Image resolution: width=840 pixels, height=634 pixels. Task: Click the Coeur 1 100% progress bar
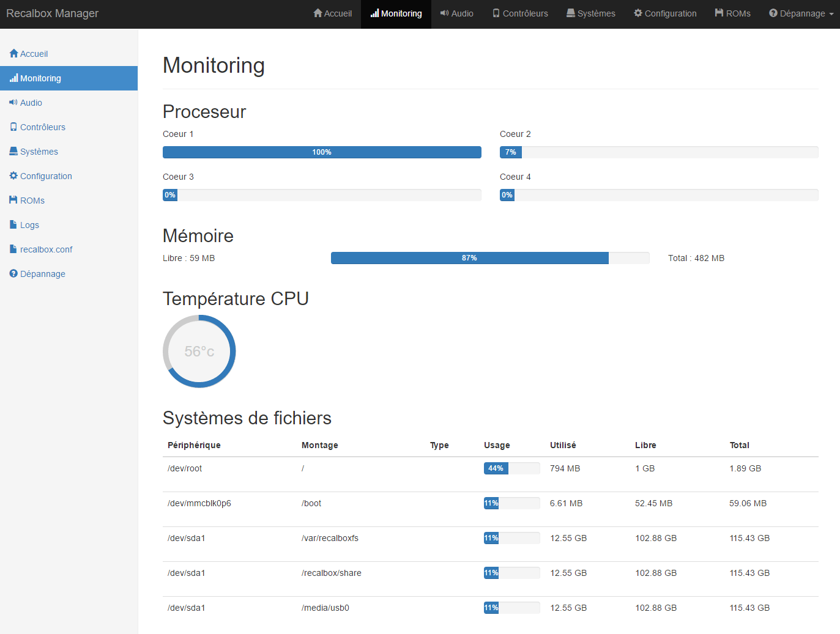[x=322, y=152]
